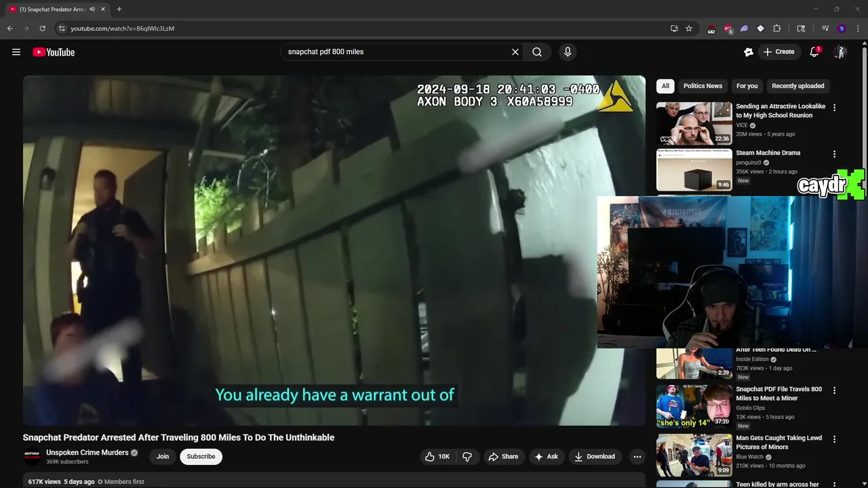Screen dimensions: 868x488
Task: Open the Man Gets Caught thumbnail
Action: pos(694,455)
